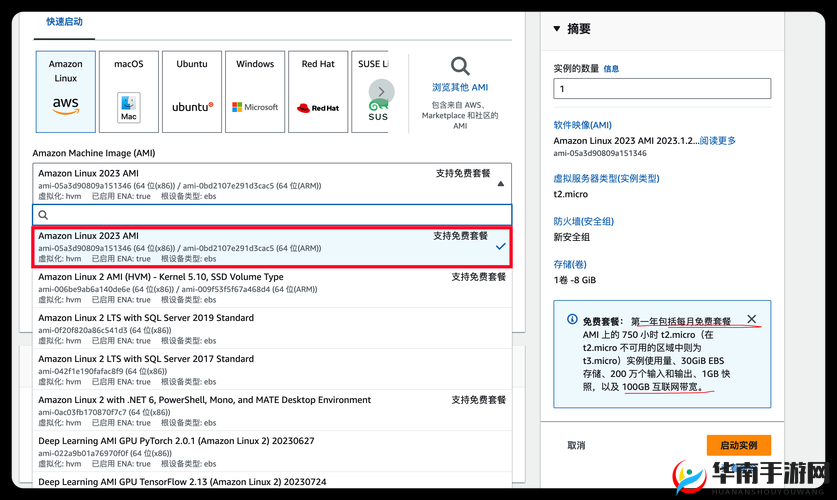Click the Amazon Machine Image (AMI) label
Viewport: 837px width, 500px height.
click(94, 153)
